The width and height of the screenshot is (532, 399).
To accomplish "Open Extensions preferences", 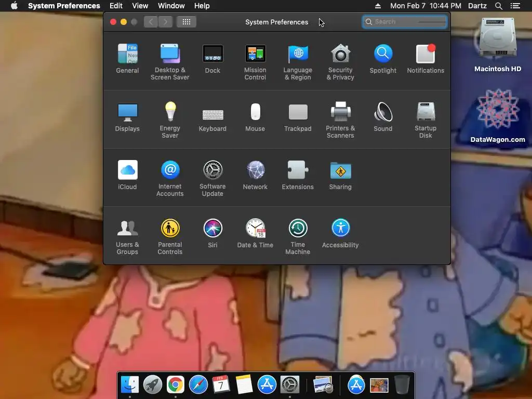I will click(298, 175).
